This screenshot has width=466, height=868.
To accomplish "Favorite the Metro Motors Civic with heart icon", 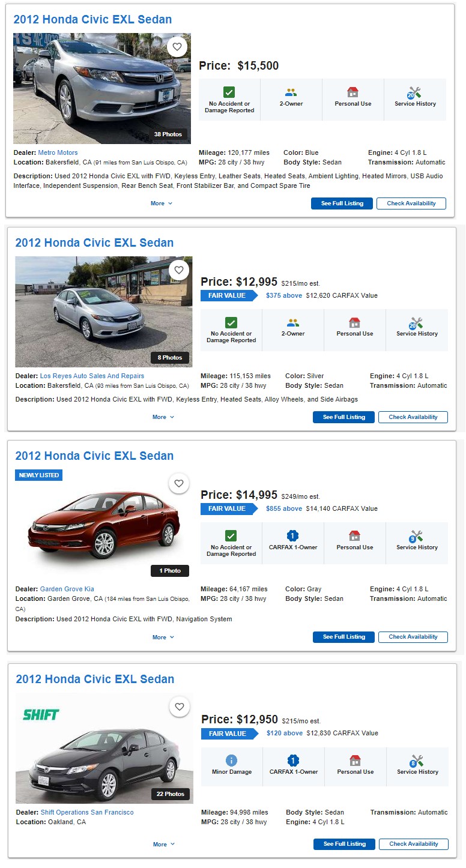I will pos(177,47).
